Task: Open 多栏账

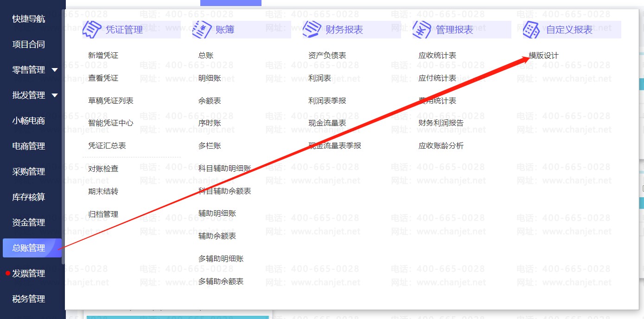Action: [x=210, y=146]
